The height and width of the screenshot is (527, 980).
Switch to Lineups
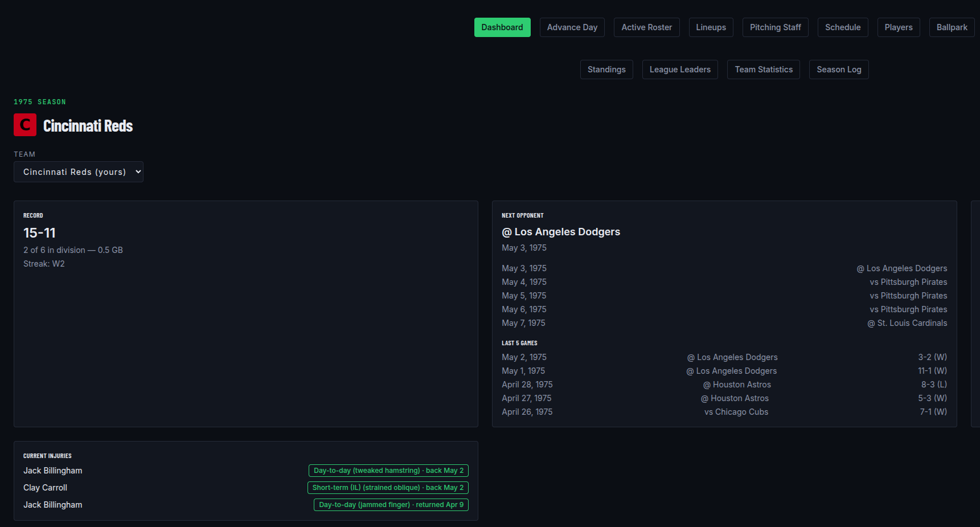[711, 27]
